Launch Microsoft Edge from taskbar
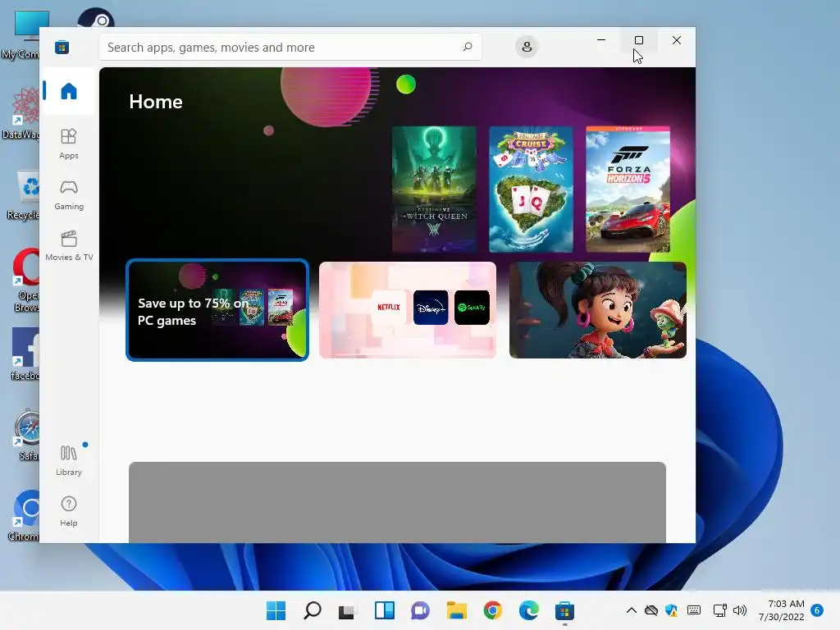Screen dimensions: 840x630 pyautogui.click(x=529, y=610)
